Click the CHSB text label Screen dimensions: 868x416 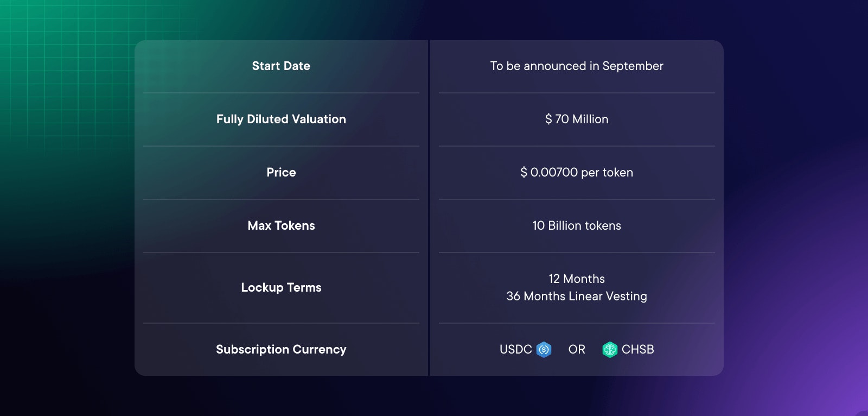click(x=638, y=349)
